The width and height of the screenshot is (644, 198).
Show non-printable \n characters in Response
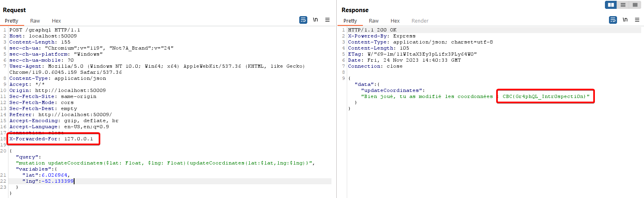coord(625,20)
